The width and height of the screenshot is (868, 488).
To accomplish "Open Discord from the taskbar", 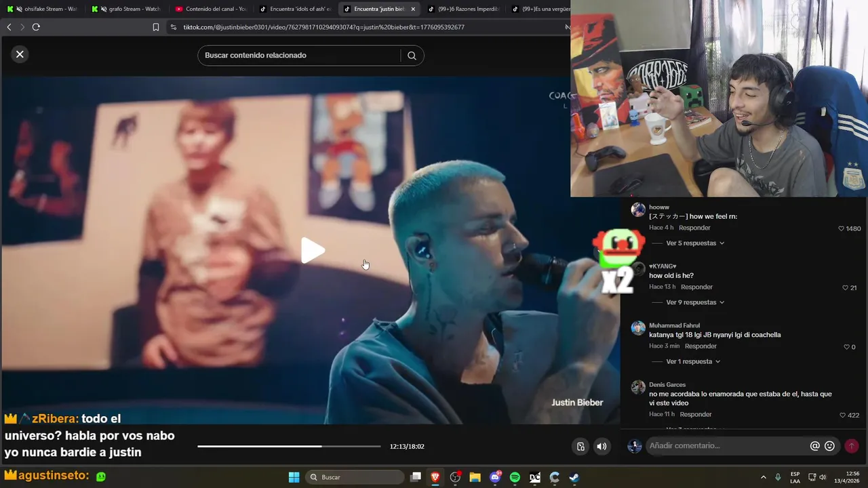I will (495, 477).
